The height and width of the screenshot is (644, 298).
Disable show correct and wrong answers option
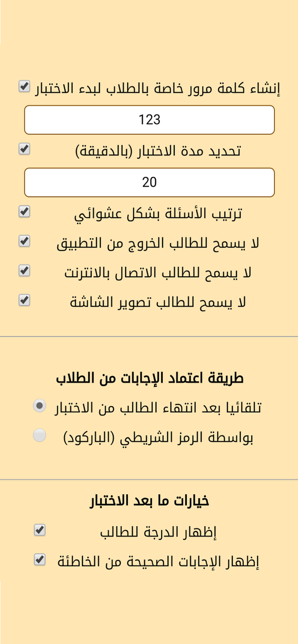coord(40,560)
